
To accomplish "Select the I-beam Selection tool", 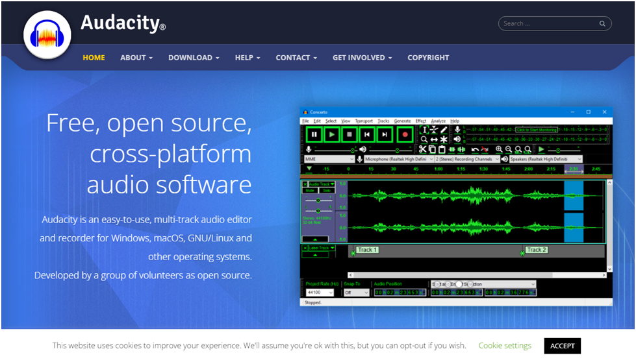I will pos(424,130).
